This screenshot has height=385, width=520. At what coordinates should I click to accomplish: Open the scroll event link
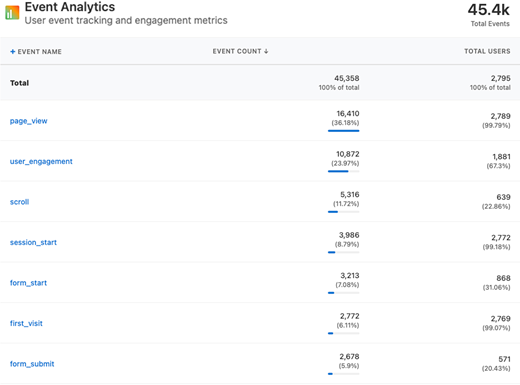pyautogui.click(x=19, y=202)
